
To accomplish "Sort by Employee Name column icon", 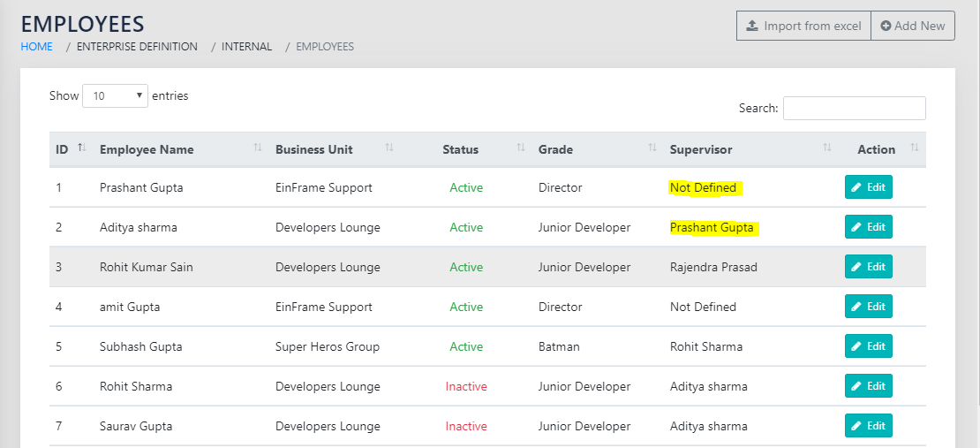I will point(258,148).
